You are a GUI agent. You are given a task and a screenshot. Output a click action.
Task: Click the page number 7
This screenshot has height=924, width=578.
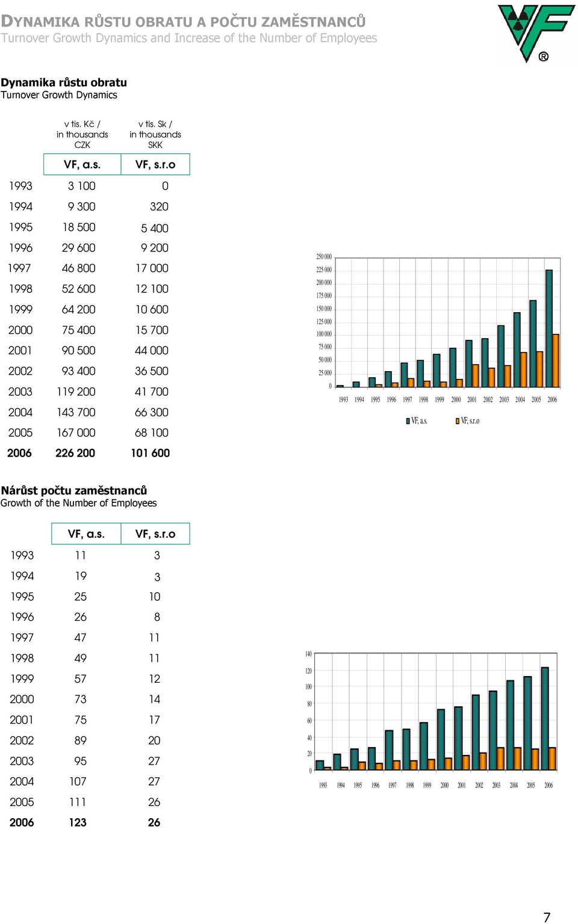click(x=547, y=917)
